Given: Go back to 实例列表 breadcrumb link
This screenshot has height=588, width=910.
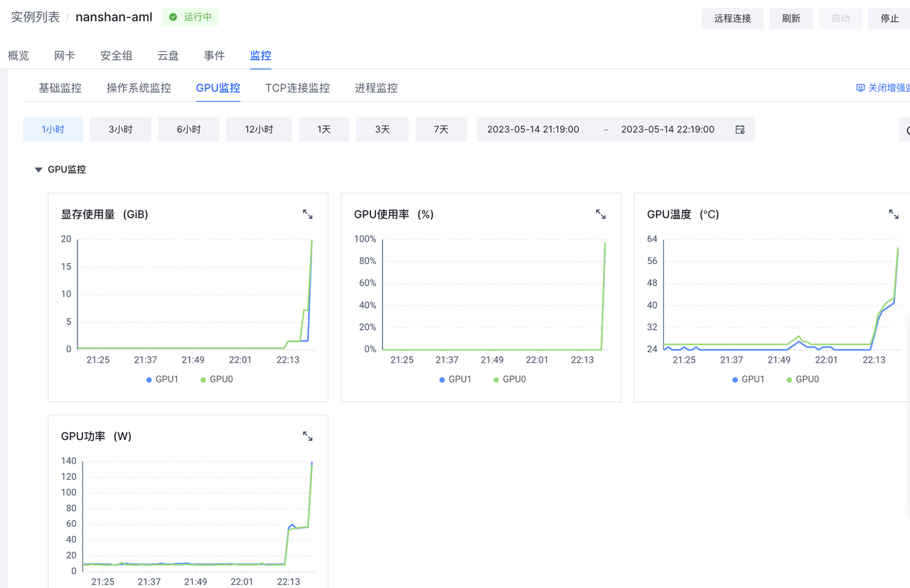Looking at the screenshot, I should pyautogui.click(x=36, y=17).
